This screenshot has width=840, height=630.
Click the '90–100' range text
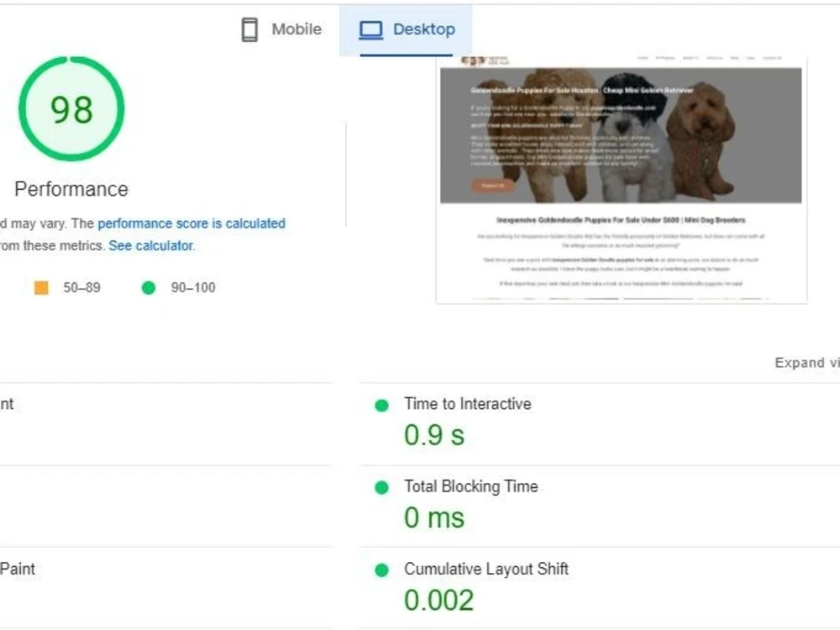193,287
